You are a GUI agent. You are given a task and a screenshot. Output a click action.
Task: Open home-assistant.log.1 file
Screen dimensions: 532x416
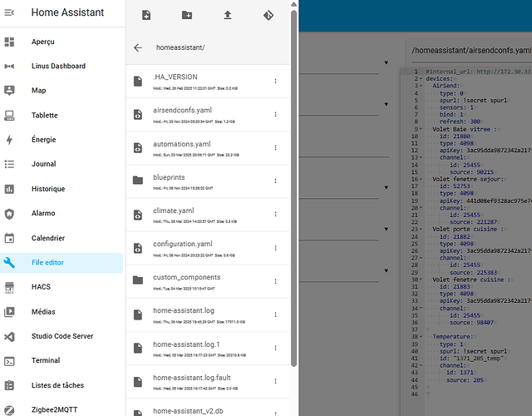pos(208,348)
